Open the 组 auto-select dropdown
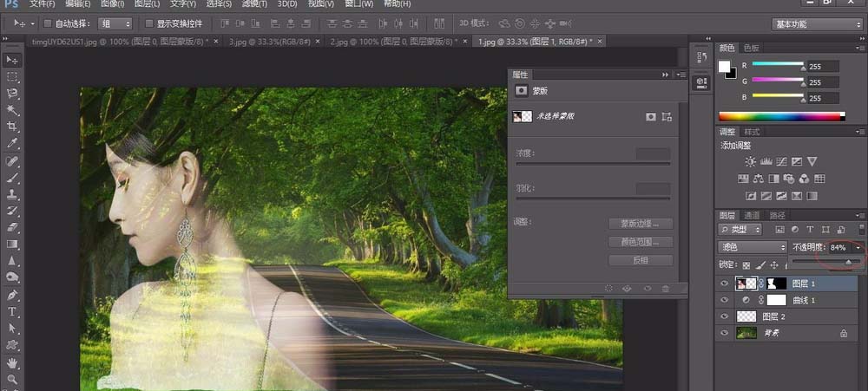868x391 pixels. coord(115,23)
